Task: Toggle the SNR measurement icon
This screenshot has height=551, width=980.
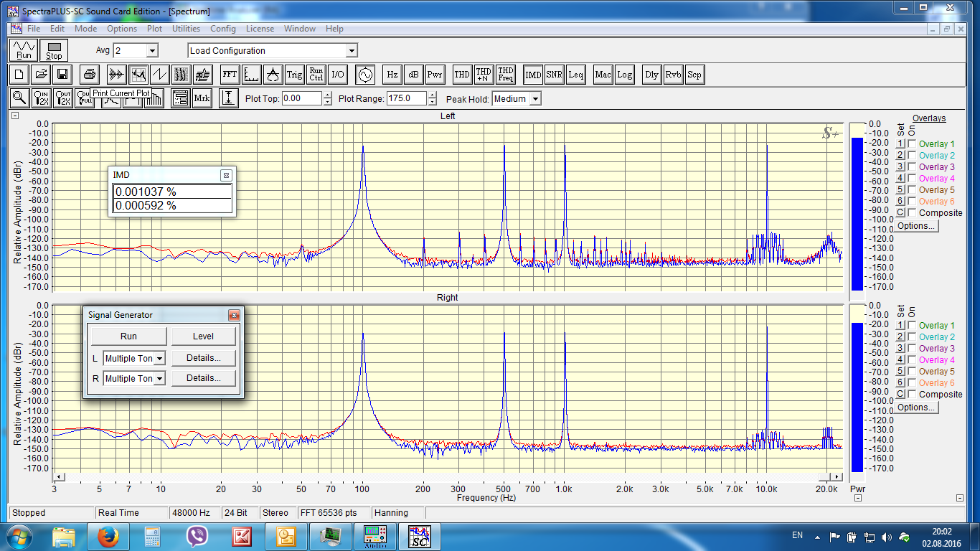Action: click(x=554, y=74)
